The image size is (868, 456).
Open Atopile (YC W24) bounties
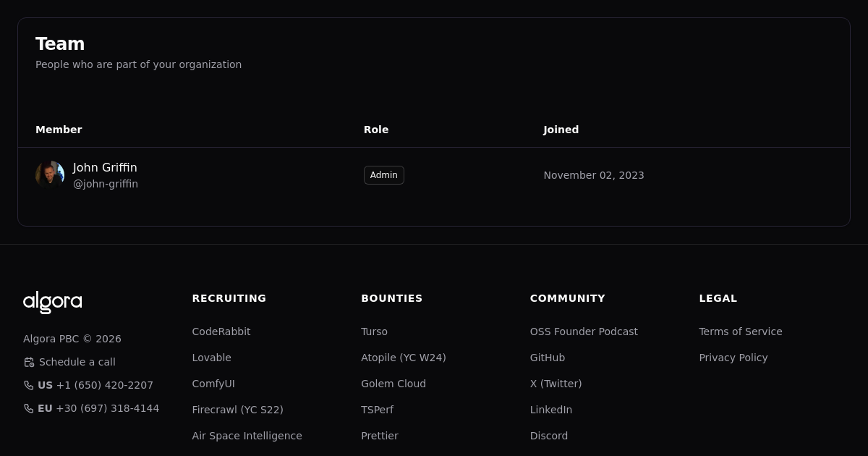click(403, 358)
